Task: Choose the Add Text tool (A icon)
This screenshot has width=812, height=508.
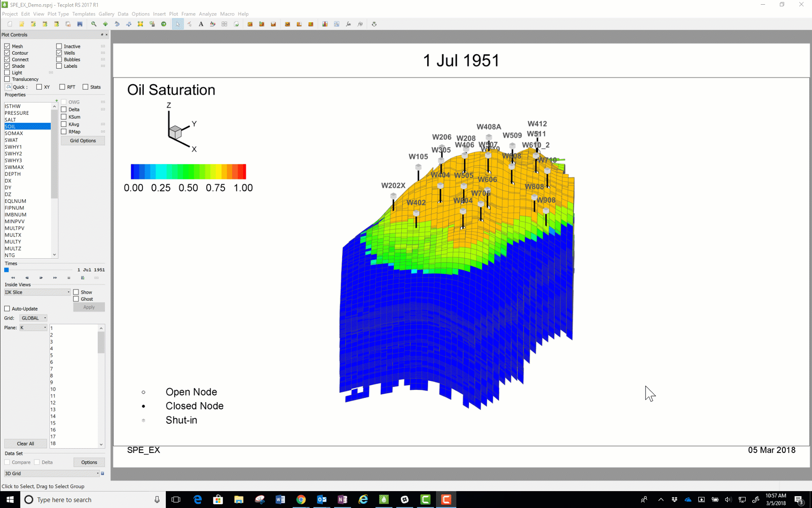Action: point(201,24)
